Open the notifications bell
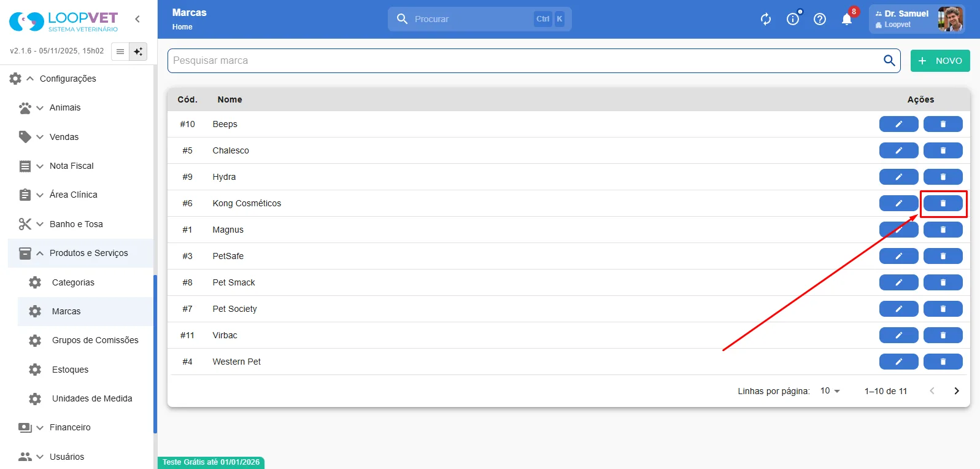980x469 pixels. tap(847, 19)
